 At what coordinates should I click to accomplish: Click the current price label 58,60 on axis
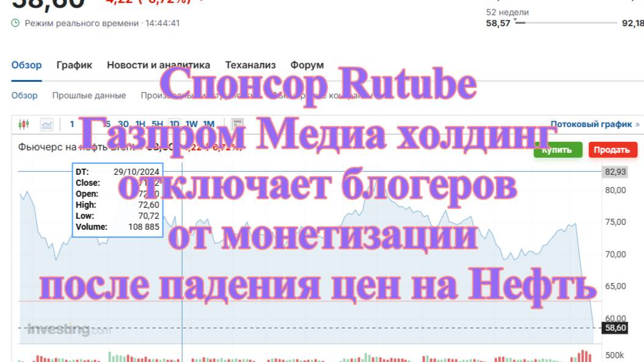[615, 328]
